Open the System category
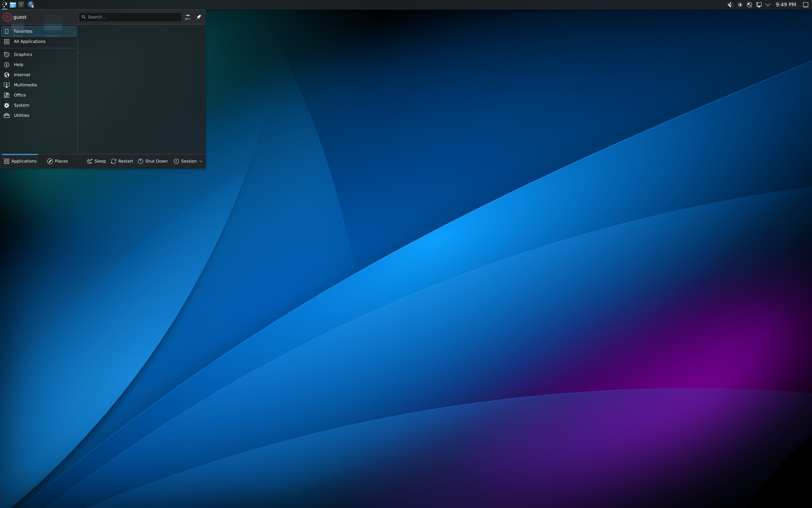Viewport: 812px width, 508px height. coord(39,105)
